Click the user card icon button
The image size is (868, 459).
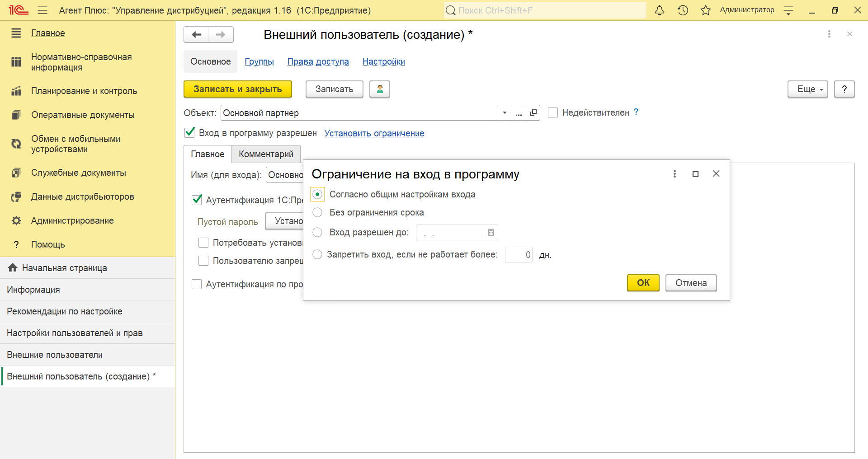point(380,89)
